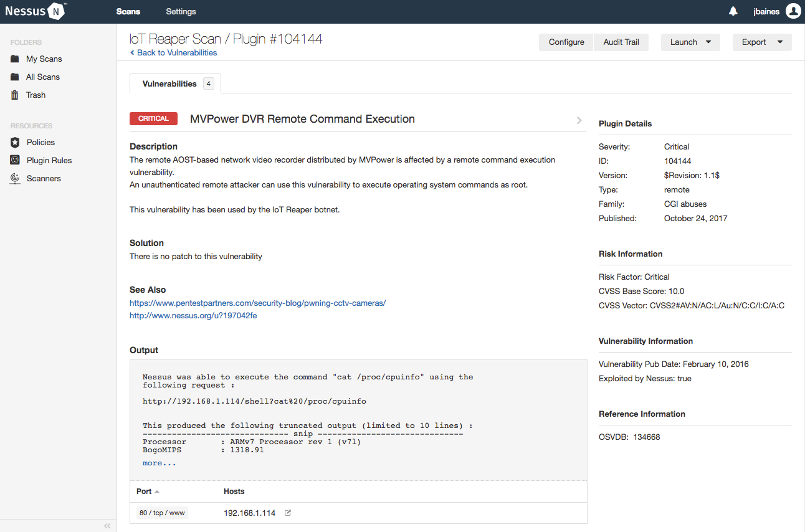Collapse the sidebar with double-chevron icon
The image size is (805, 532).
(x=107, y=526)
